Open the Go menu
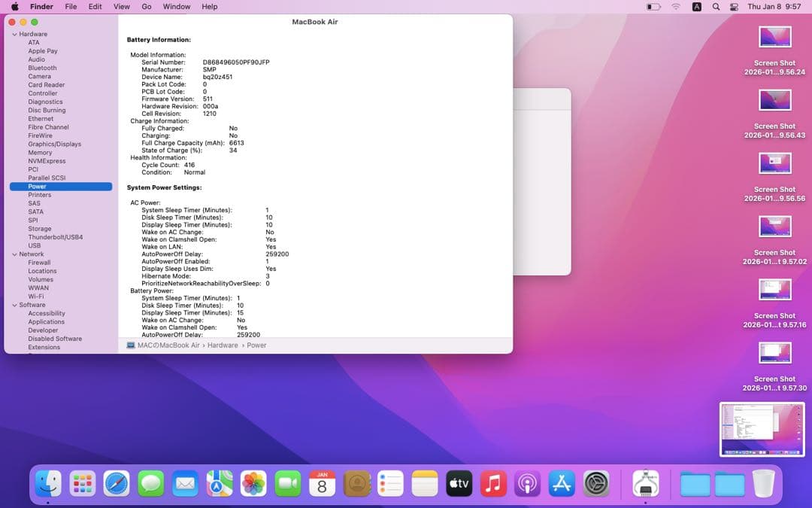Screen dimensions: 812x508 pos(146,6)
